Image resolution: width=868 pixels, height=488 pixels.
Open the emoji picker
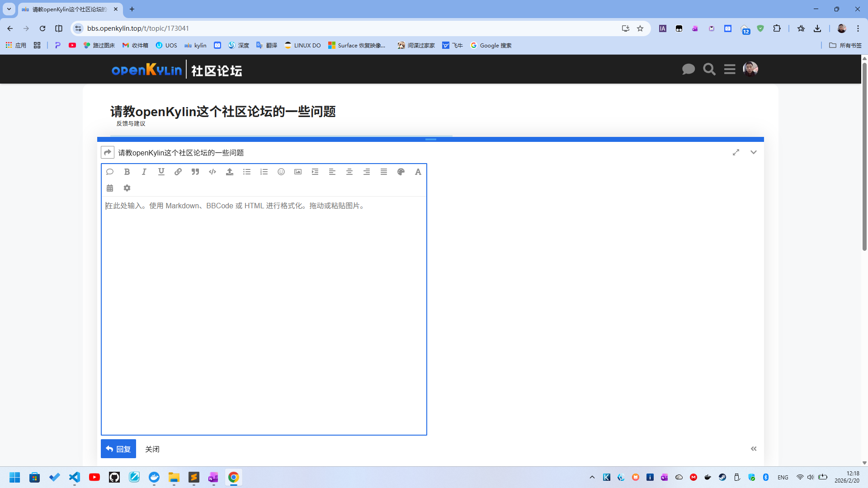tap(281, 172)
